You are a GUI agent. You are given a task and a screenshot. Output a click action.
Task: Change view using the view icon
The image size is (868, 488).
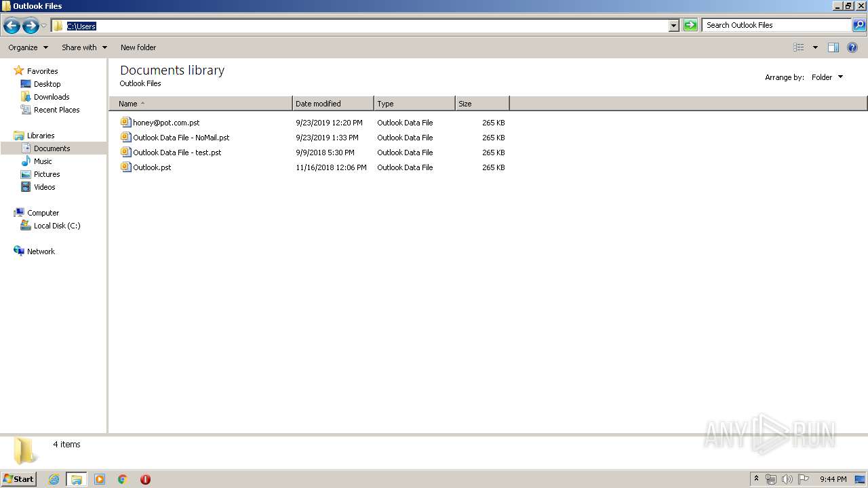pos(799,47)
